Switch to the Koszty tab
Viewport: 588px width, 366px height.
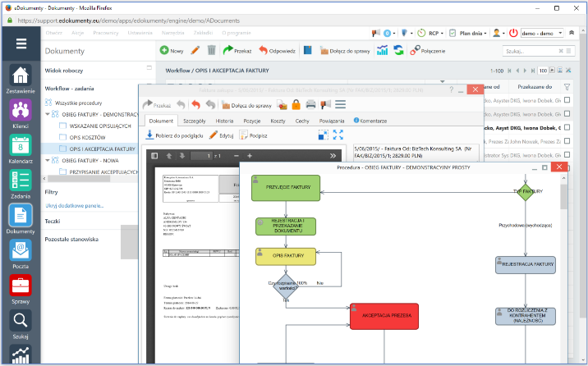pos(278,121)
